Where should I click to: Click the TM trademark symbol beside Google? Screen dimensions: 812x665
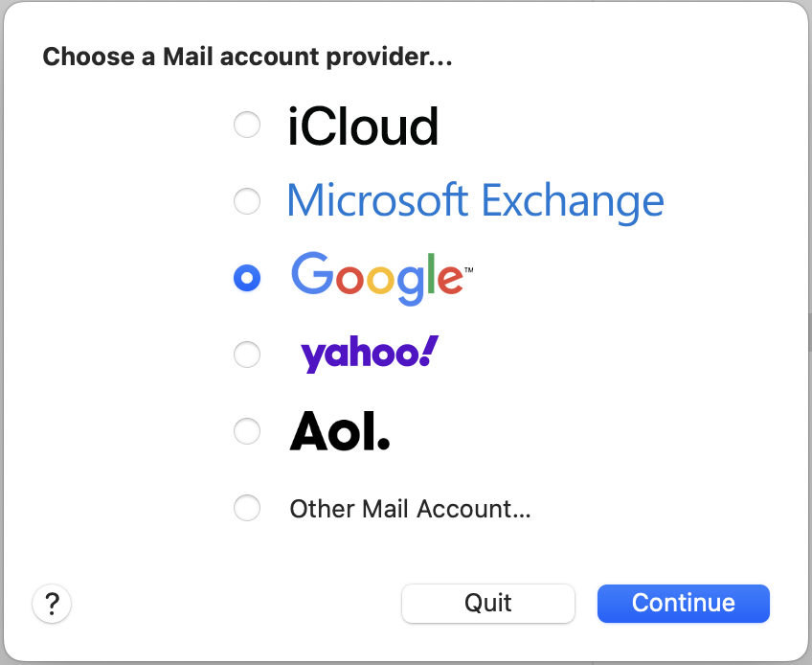(x=468, y=269)
